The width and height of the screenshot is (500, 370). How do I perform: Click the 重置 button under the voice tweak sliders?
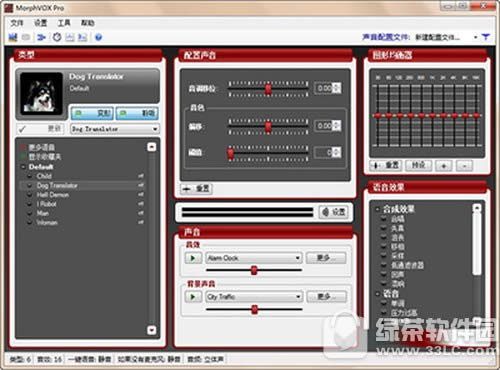[197, 189]
